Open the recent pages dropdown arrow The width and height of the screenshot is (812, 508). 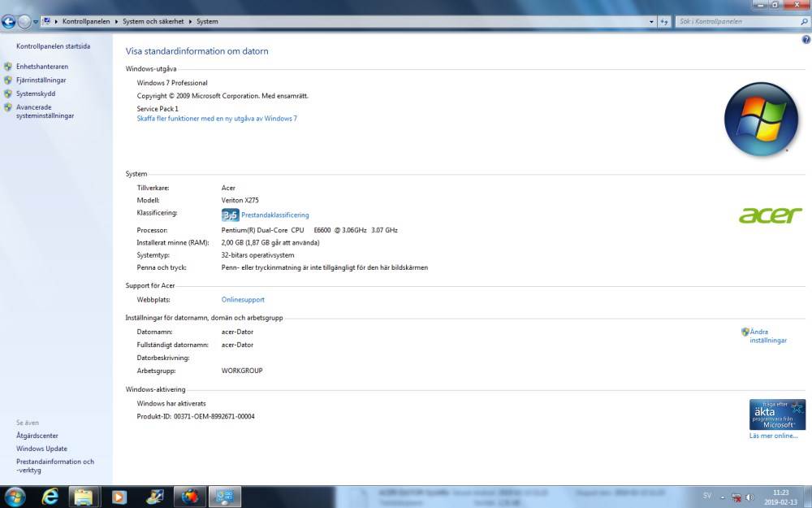coord(36,22)
